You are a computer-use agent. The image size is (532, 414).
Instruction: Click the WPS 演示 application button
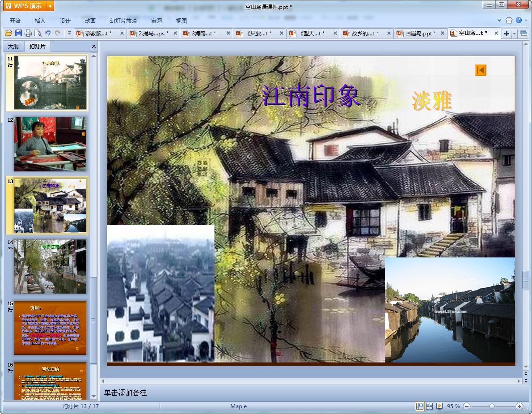(x=25, y=6)
